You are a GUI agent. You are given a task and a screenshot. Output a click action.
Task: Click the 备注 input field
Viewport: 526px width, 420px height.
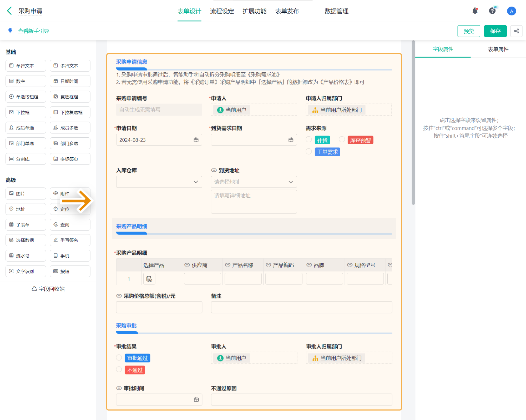coord(301,307)
